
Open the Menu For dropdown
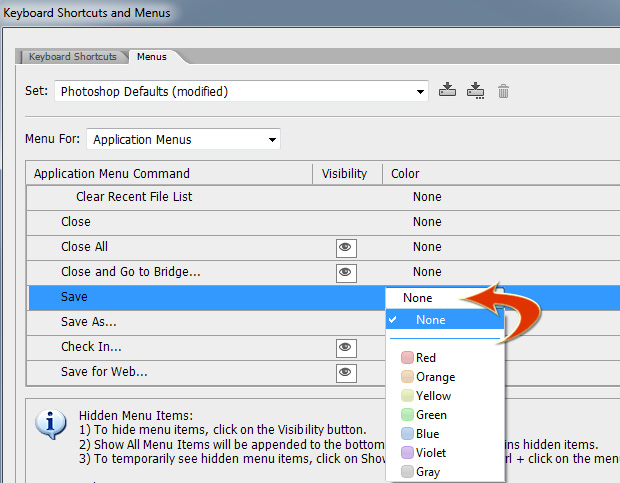[183, 139]
